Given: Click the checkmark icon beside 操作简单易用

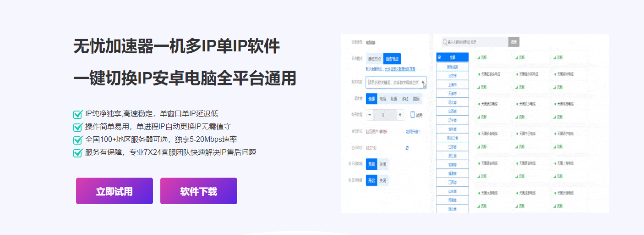Looking at the screenshot, I should [77, 127].
